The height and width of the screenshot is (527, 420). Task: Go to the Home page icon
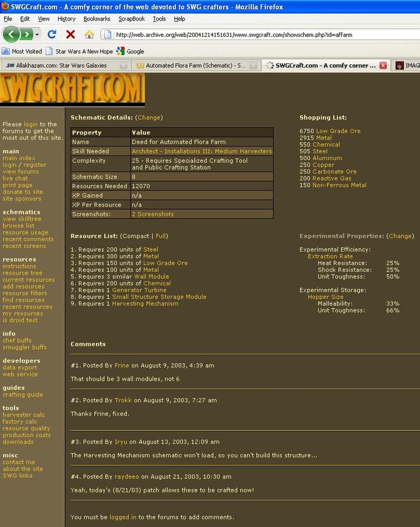[x=88, y=35]
